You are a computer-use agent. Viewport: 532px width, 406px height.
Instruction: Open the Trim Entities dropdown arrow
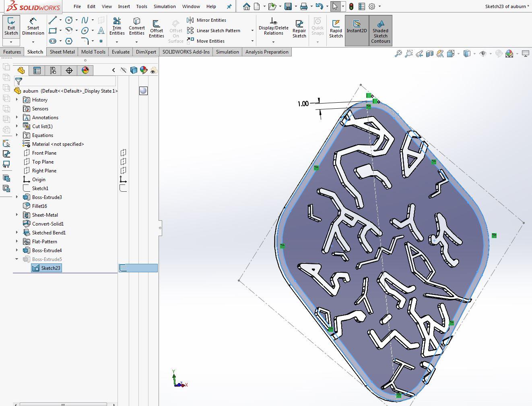pyautogui.click(x=117, y=42)
